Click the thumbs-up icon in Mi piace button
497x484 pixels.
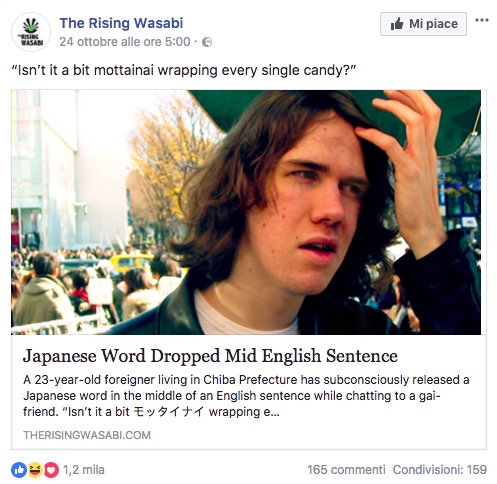tap(397, 24)
